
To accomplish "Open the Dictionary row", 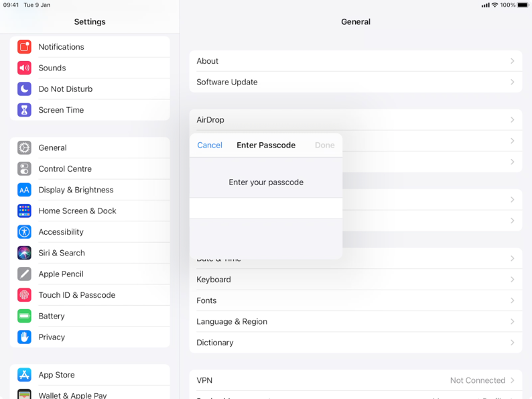I will [356, 343].
